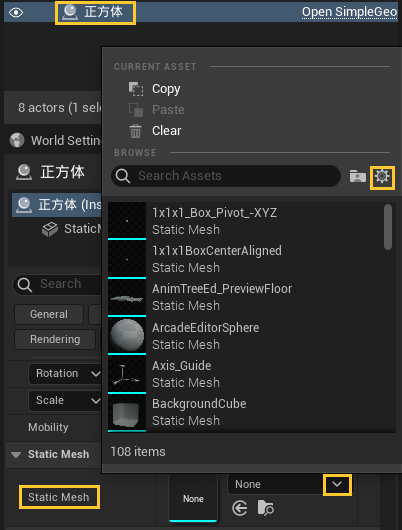Click the Rendering filter button
The image size is (402, 530).
click(x=55, y=339)
